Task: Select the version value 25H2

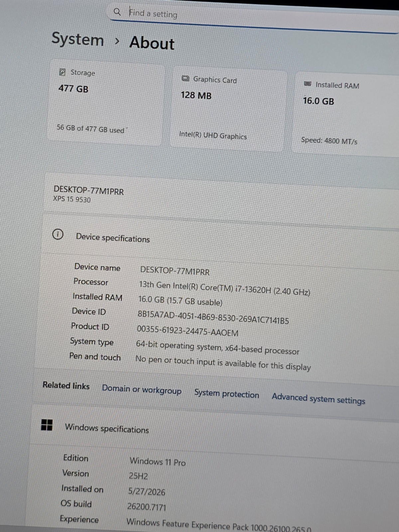Action: pos(138,476)
